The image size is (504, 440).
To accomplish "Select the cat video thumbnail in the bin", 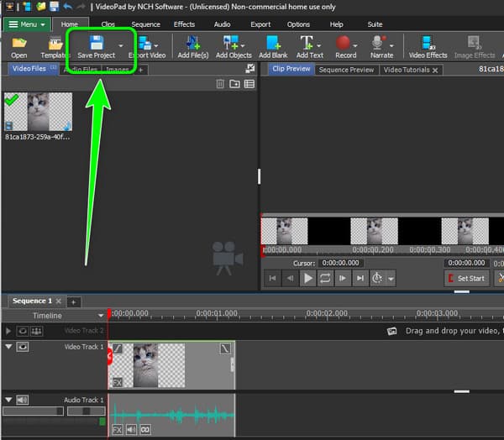I will click(39, 112).
